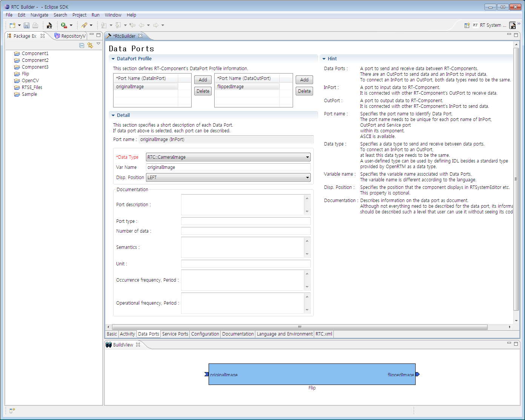Select the RTC Builder perspective icon
Screen dimensions: 525x420
tap(513, 25)
